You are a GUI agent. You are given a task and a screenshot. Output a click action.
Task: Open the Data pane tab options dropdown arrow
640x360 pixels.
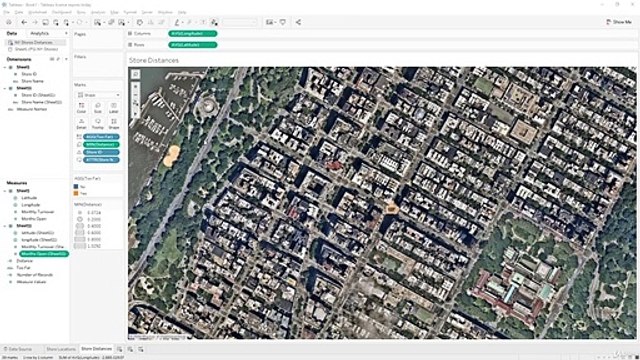pos(67,33)
